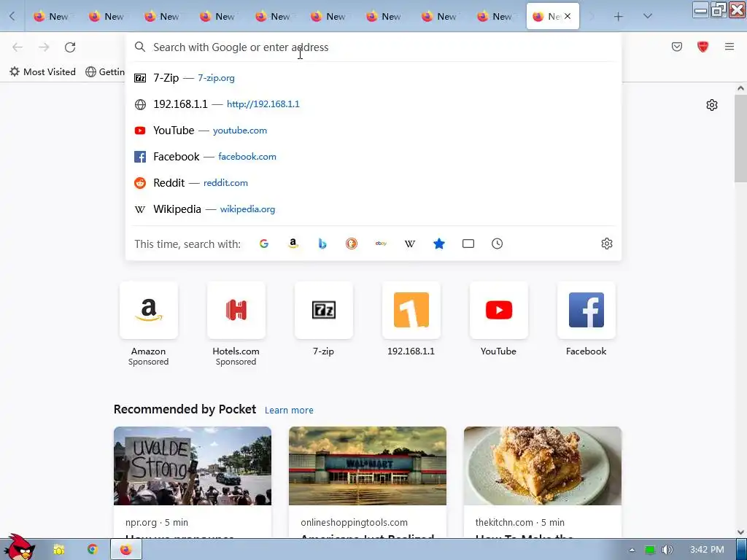
Task: Search in Bookmarks star icon
Action: coord(439,244)
